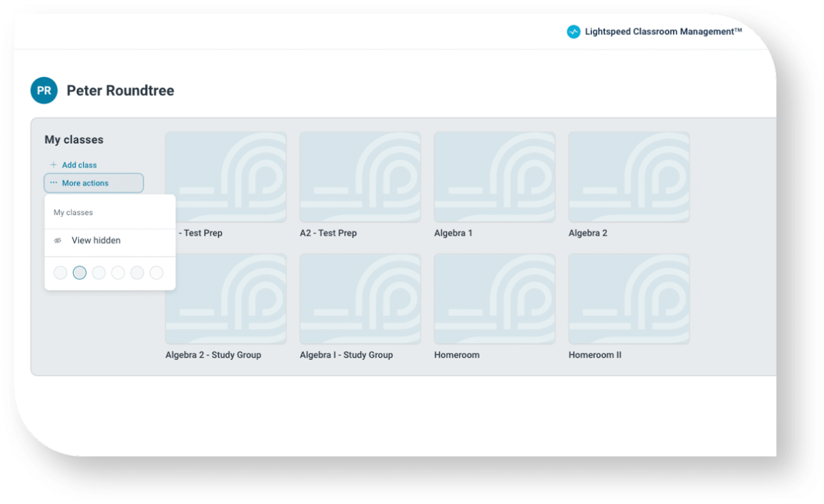Click the A2 - Test Prep placeholder icon
The width and height of the screenshot is (824, 504).
coord(359,176)
